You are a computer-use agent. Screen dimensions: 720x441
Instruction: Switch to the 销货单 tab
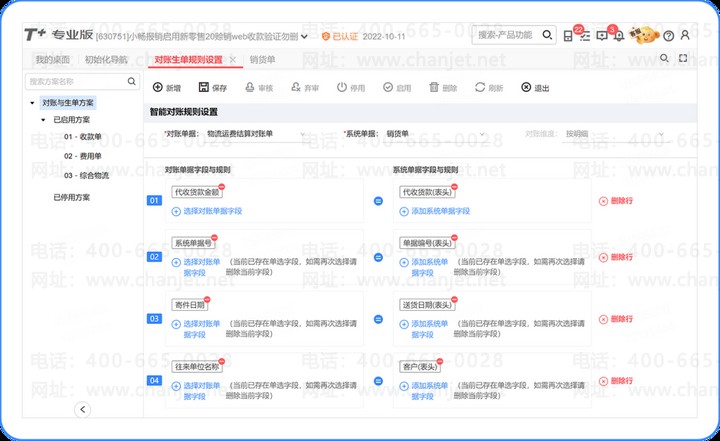tap(262, 60)
